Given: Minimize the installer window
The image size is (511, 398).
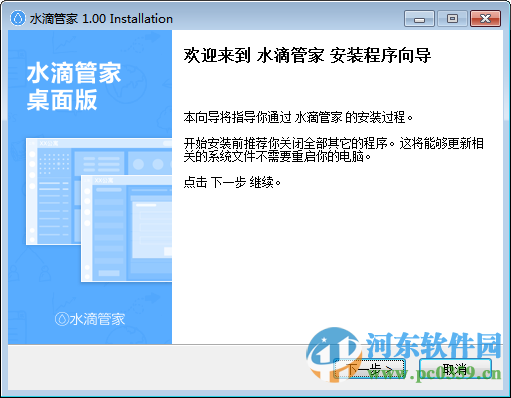Looking at the screenshot, I should (x=419, y=19).
